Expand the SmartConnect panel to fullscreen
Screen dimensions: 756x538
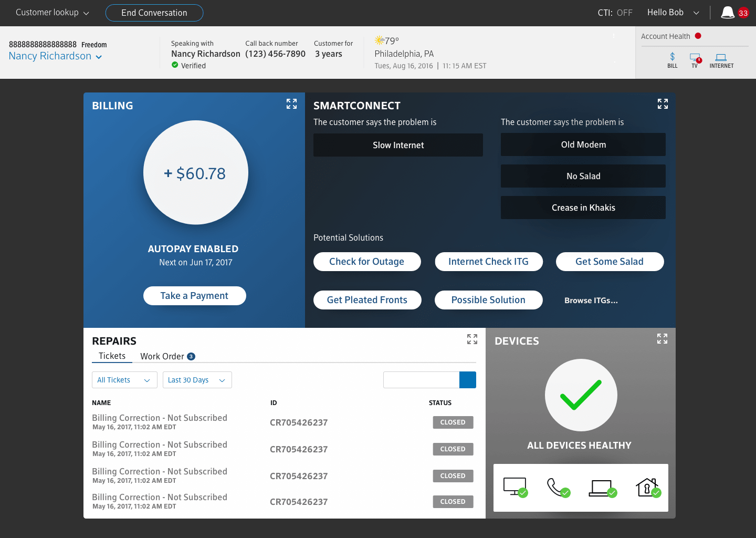coord(663,104)
